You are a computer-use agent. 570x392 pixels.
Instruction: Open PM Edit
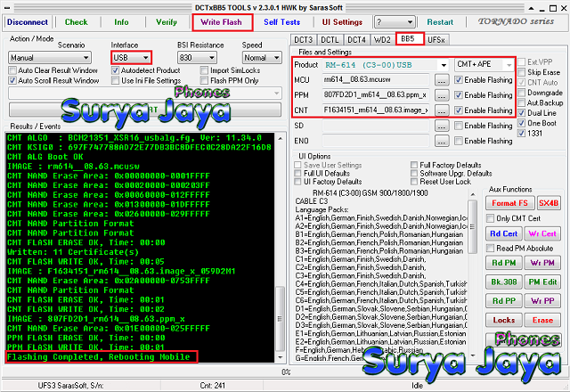tap(542, 282)
